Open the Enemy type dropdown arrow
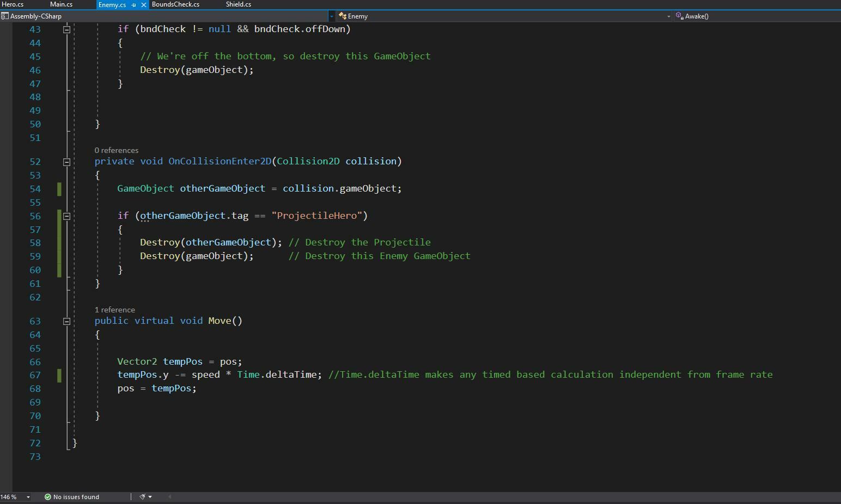 [668, 16]
